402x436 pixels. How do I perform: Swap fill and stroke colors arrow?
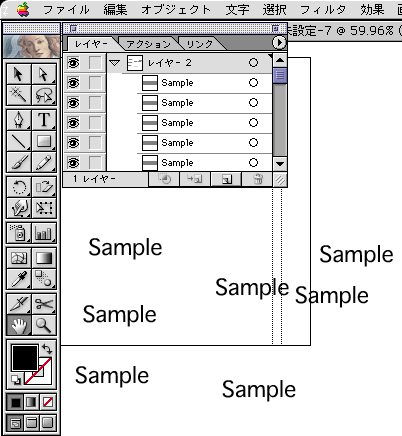[x=47, y=349]
